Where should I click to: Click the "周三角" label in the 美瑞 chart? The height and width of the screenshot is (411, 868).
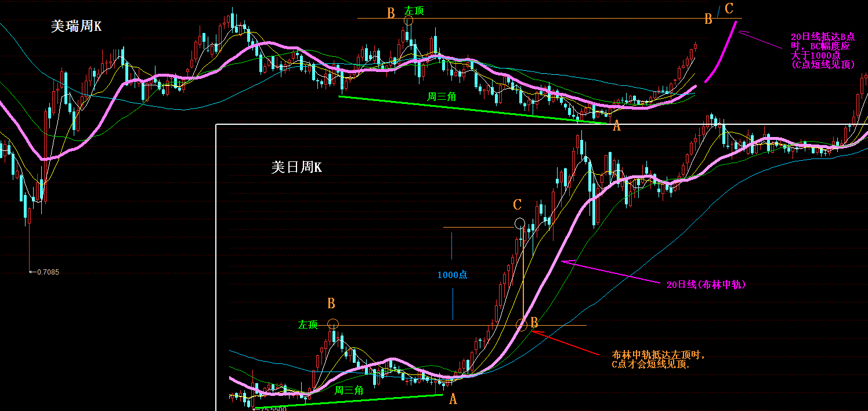(442, 96)
